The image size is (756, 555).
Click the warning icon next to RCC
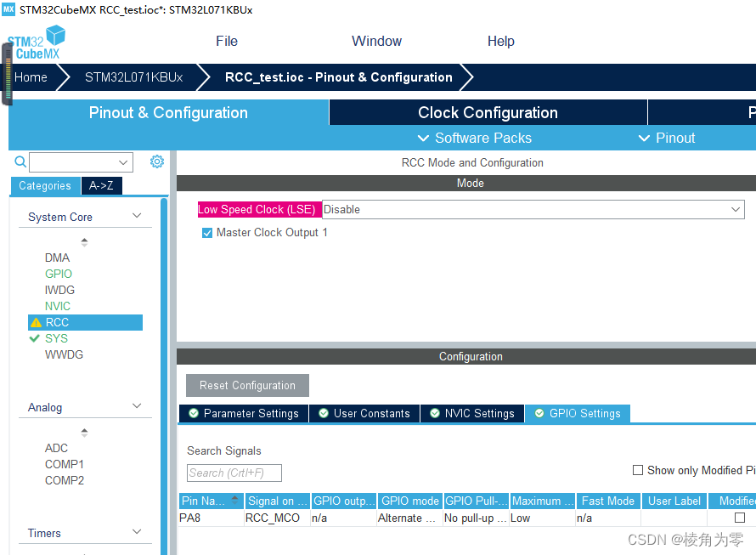tap(37, 322)
